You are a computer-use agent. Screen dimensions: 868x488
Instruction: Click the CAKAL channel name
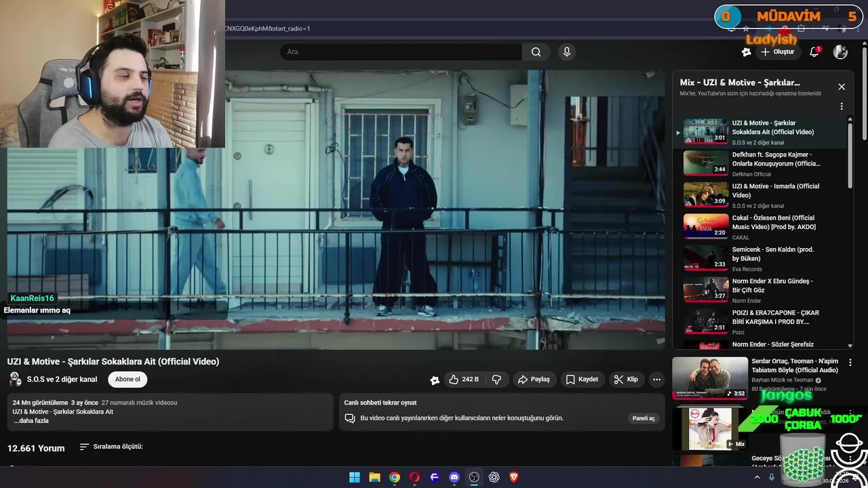pos(741,237)
